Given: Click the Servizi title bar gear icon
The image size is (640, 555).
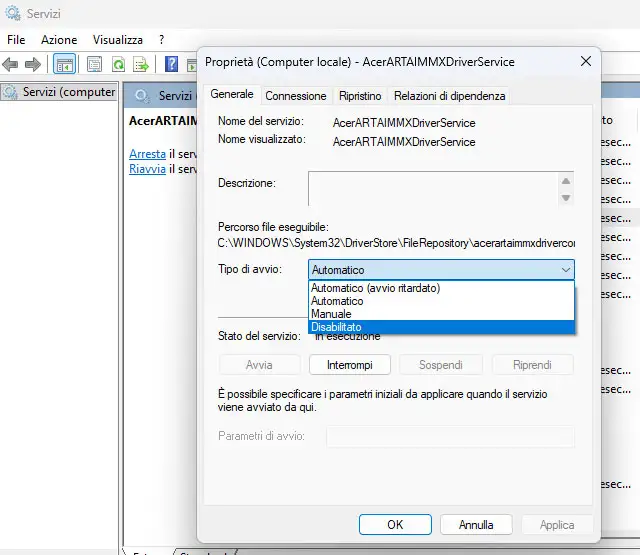Looking at the screenshot, I should 13,13.
